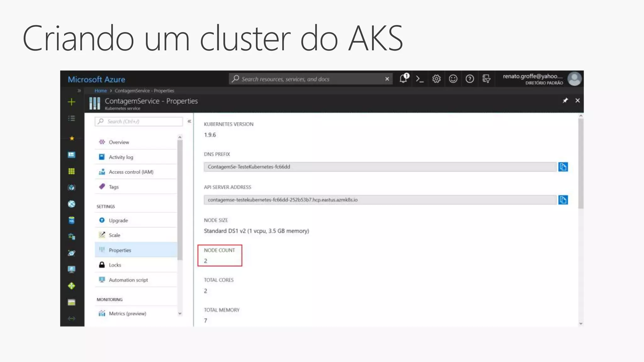Open Access control (IAM)
644x362 pixels.
pyautogui.click(x=136, y=172)
